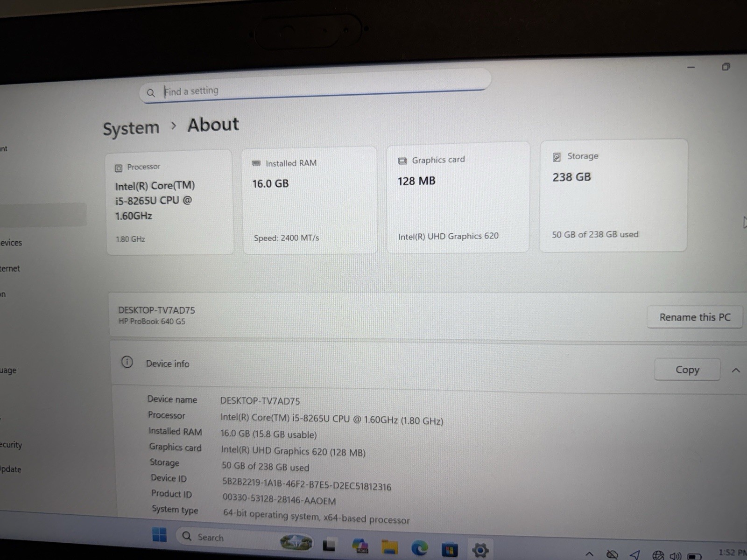The height and width of the screenshot is (560, 747).
Task: Select Product ID value 00330-53128-28146-AAOEM
Action: (x=279, y=499)
